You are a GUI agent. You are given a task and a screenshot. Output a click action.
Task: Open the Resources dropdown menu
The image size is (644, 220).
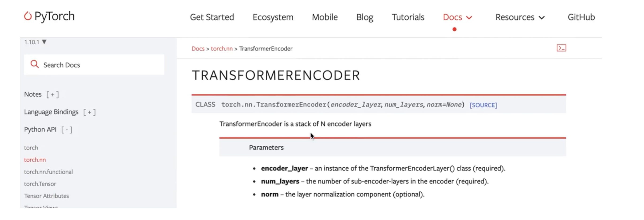point(520,17)
